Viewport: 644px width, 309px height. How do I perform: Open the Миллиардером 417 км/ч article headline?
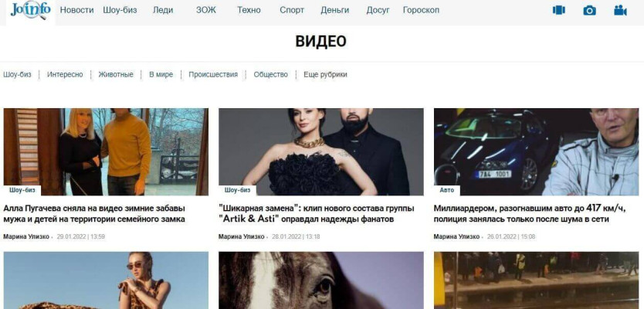pyautogui.click(x=530, y=214)
